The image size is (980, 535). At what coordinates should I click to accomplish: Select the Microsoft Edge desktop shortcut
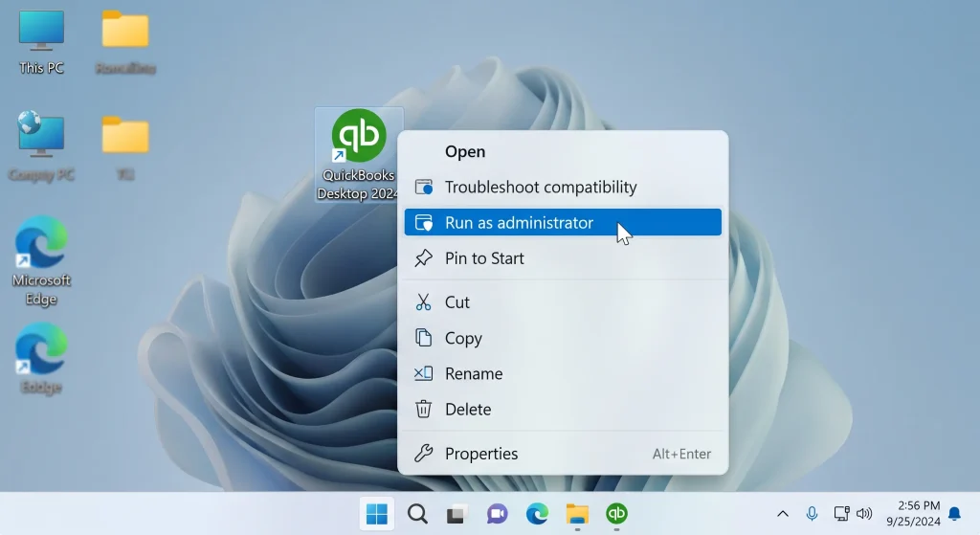41,261
